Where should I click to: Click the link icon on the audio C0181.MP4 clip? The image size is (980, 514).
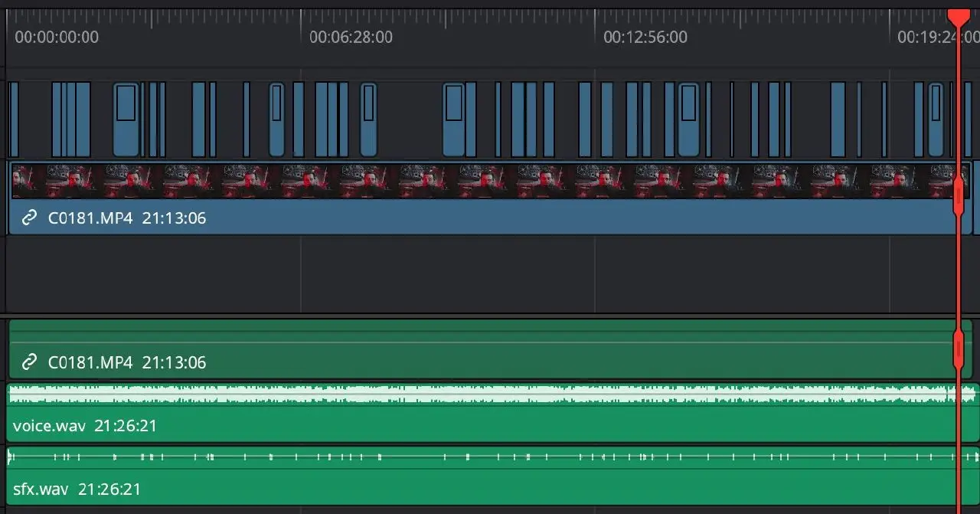(x=29, y=362)
